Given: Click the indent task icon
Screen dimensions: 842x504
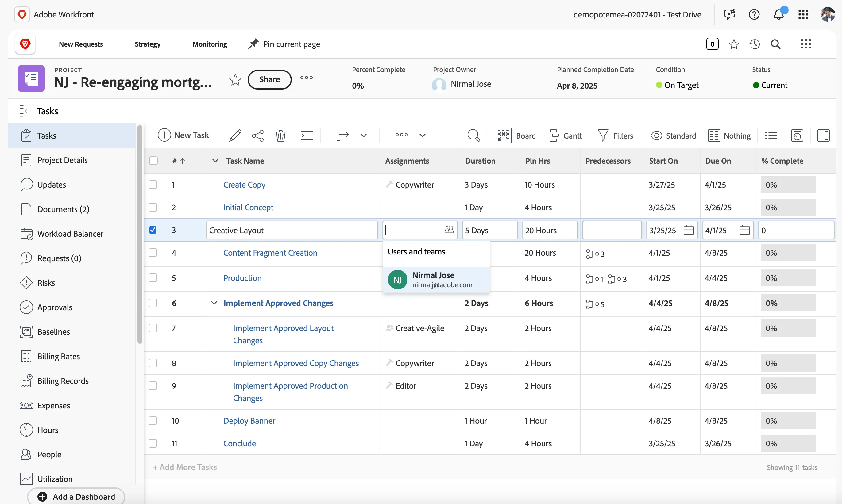Looking at the screenshot, I should click(x=307, y=135).
